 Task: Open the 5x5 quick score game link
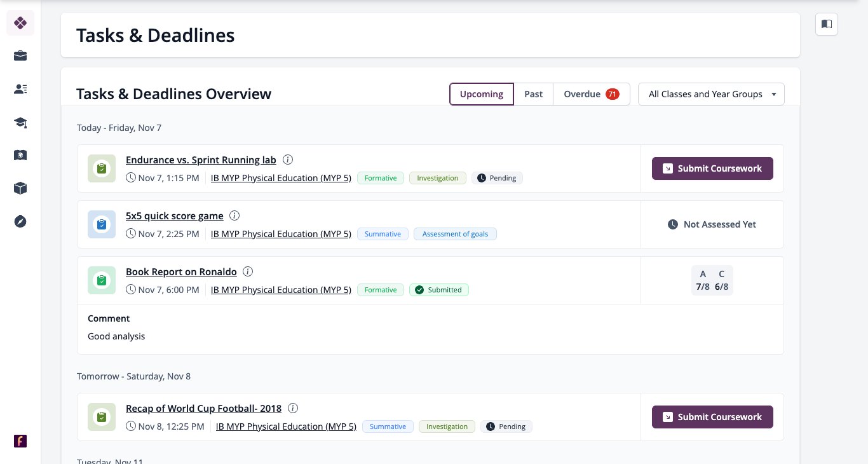tap(175, 215)
